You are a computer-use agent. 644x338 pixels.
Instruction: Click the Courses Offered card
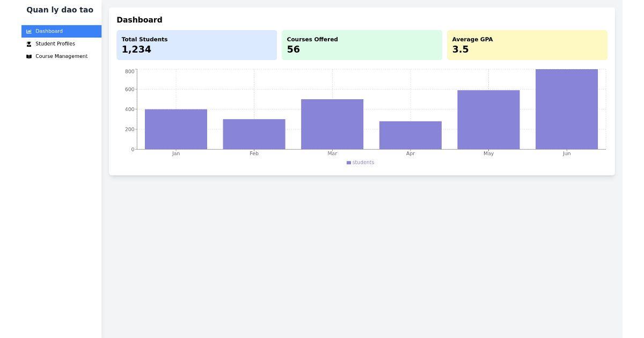pyautogui.click(x=362, y=45)
